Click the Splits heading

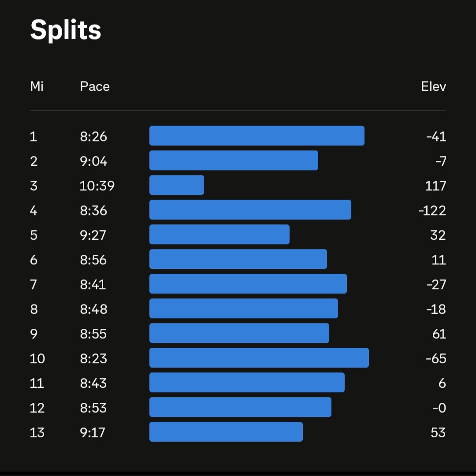pyautogui.click(x=66, y=30)
